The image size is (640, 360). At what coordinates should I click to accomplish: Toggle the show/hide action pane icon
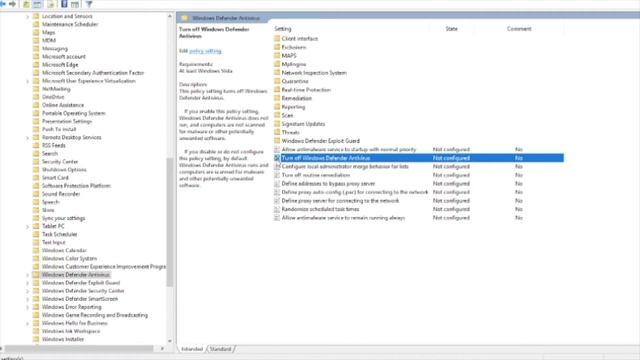[75, 4]
